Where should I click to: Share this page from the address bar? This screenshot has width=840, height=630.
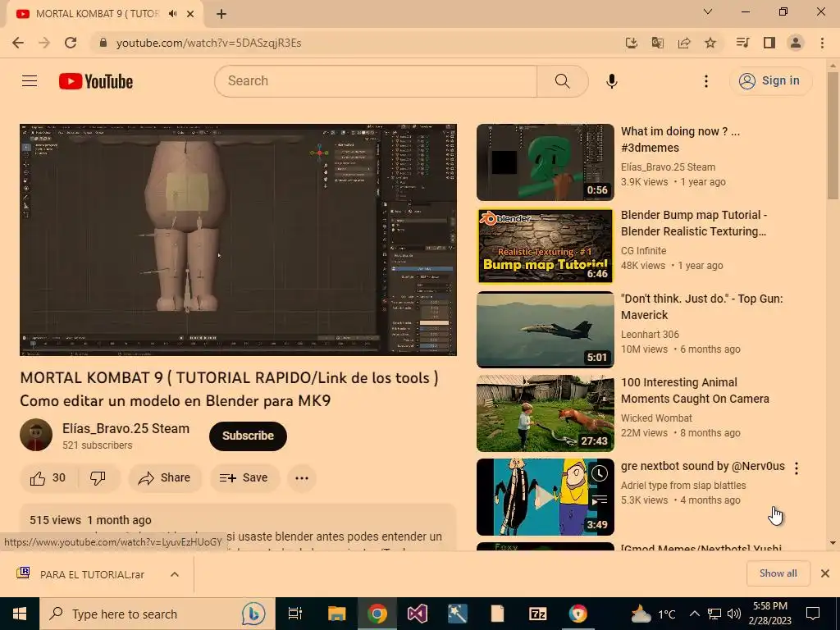[x=684, y=43]
